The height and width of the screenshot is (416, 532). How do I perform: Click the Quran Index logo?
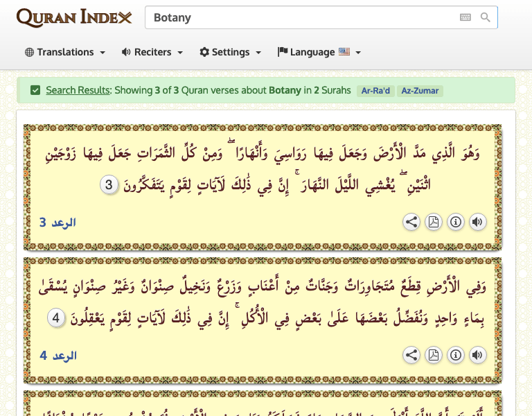(x=74, y=17)
